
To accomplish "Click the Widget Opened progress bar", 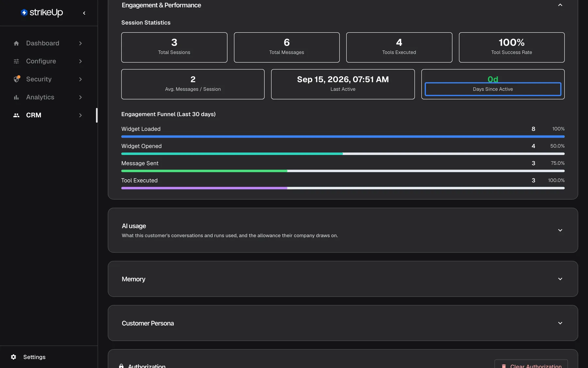I will (343, 154).
